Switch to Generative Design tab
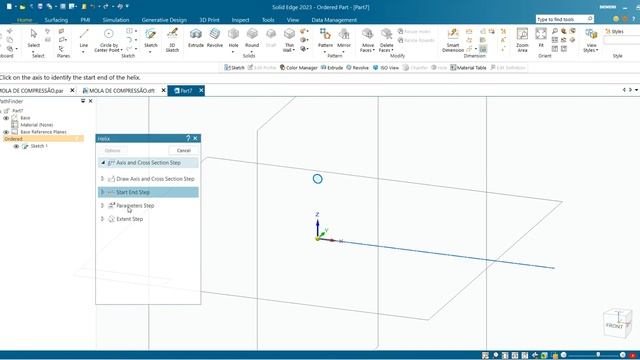 (164, 20)
